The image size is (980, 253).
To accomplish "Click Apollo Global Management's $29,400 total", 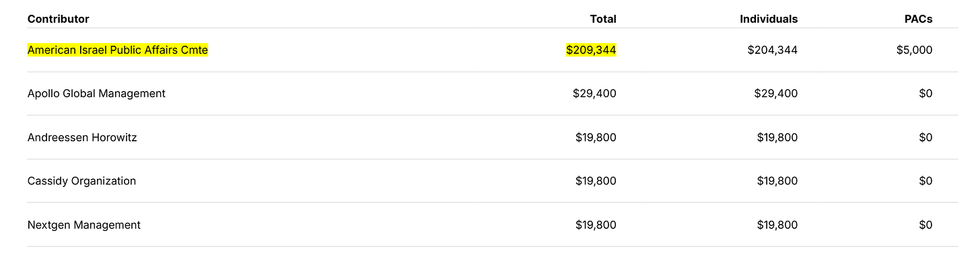I will click(594, 94).
